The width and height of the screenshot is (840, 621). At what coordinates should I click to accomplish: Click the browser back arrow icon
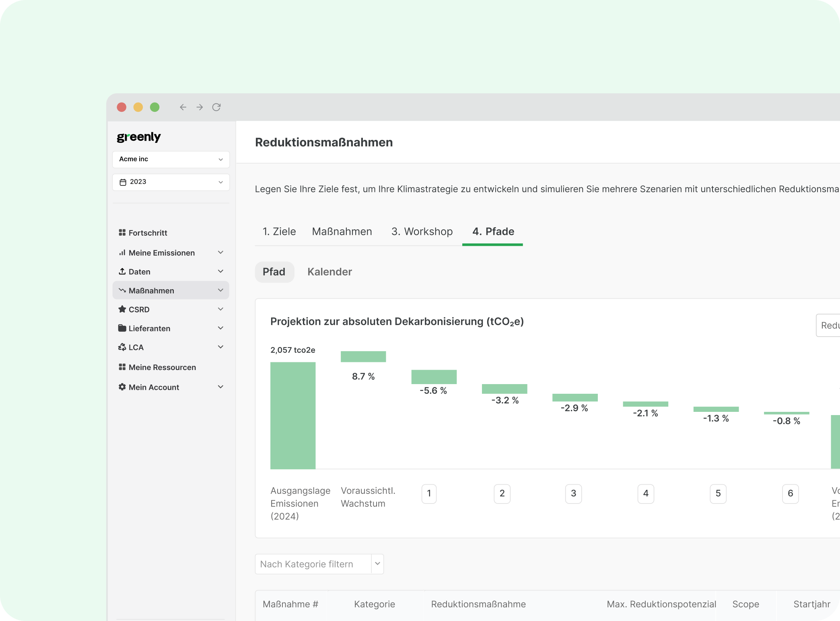pos(183,107)
